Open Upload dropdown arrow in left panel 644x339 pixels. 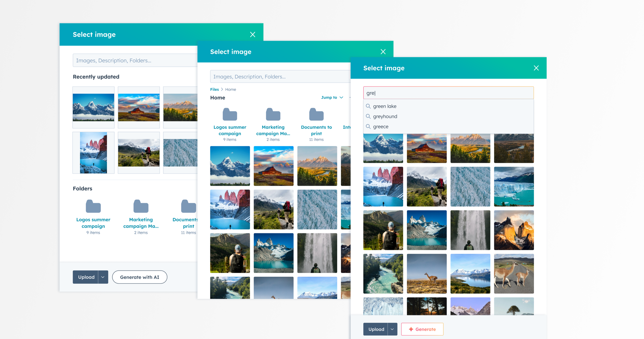103,277
